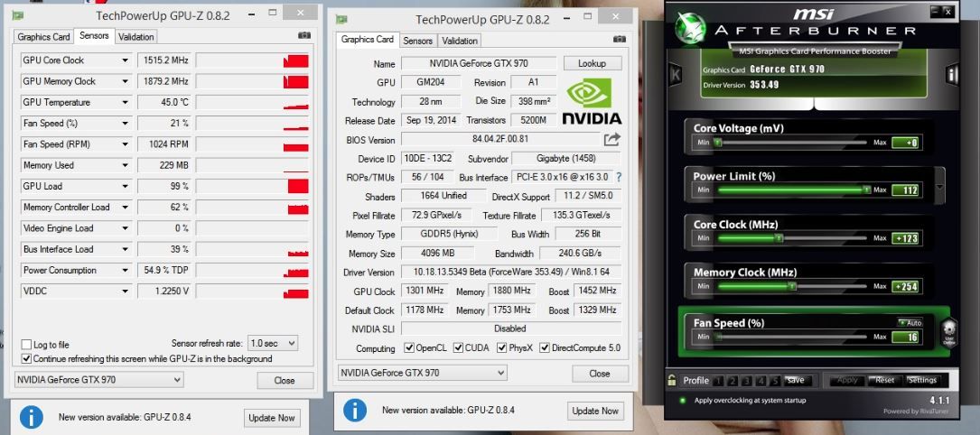Open Afterburner information 'i' side icon
The image size is (980, 435).
click(953, 74)
